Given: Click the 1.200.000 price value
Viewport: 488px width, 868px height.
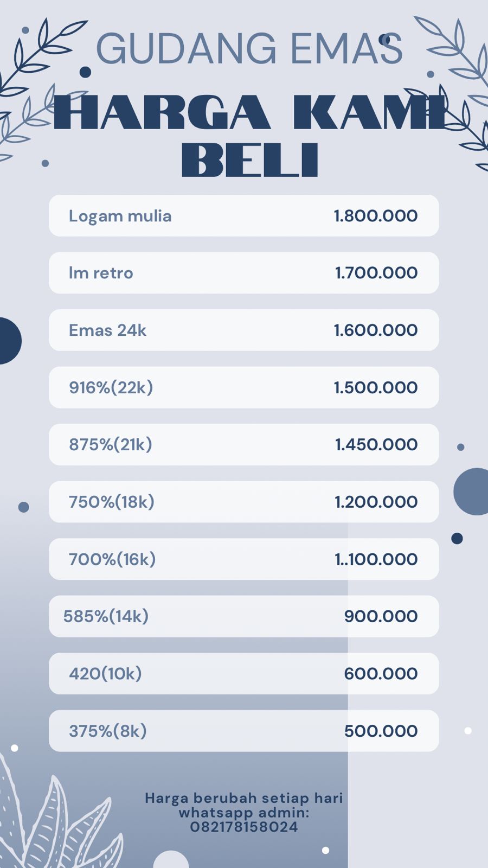Looking at the screenshot, I should coord(376,502).
